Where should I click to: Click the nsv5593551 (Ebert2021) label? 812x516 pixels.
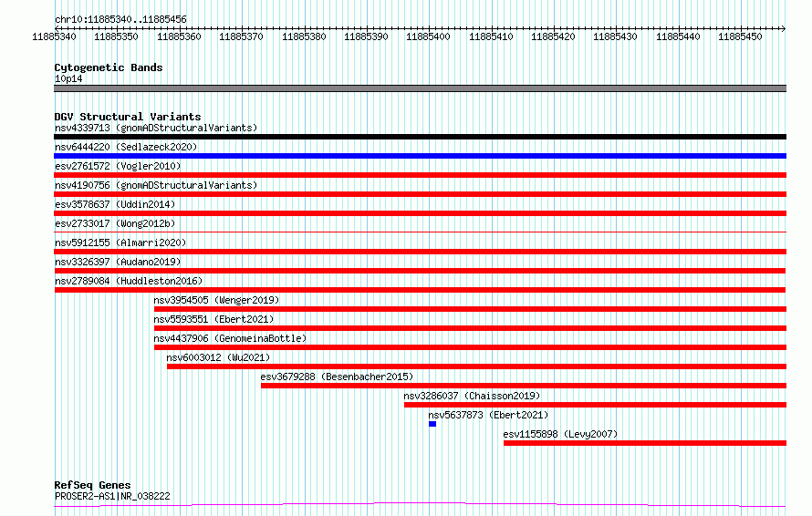(213, 319)
